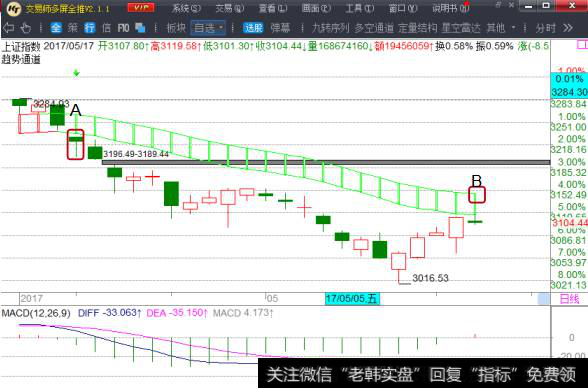Click the MACD(12,26,9) indicator label
The image size is (588, 388).
[36, 313]
